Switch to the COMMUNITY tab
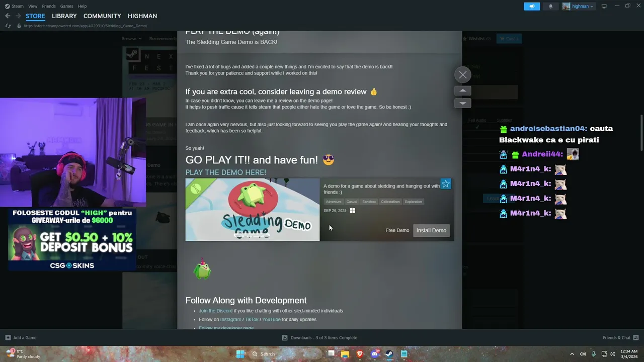 click(x=102, y=16)
